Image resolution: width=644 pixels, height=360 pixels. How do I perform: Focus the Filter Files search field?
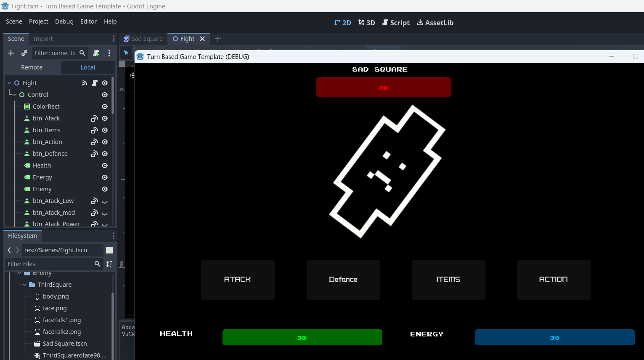tap(54, 264)
